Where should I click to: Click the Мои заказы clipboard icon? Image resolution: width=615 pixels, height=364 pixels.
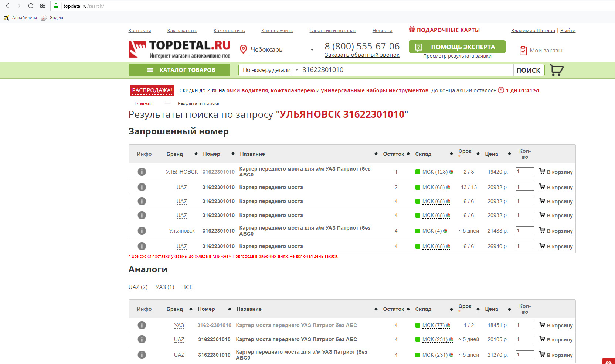523,51
